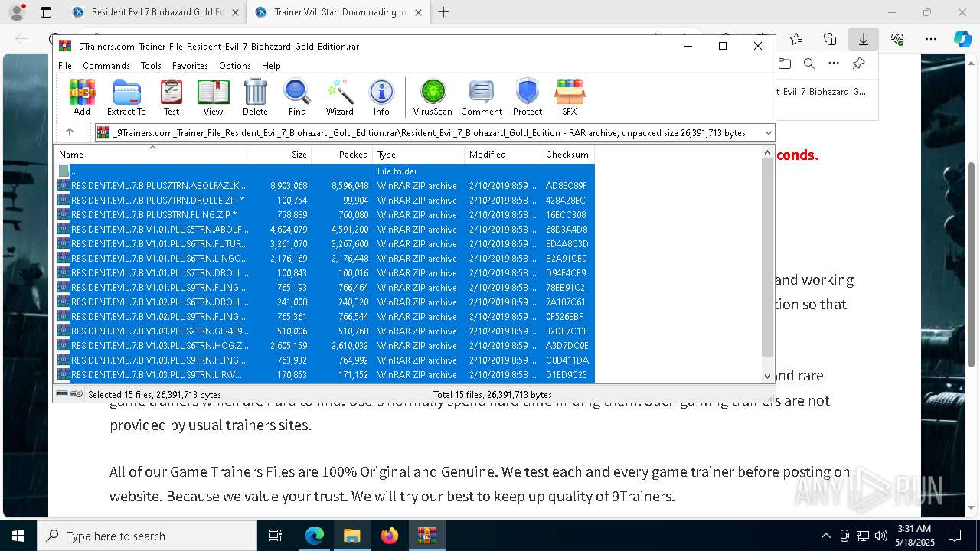
Task: Open the Help menu
Action: click(x=271, y=66)
